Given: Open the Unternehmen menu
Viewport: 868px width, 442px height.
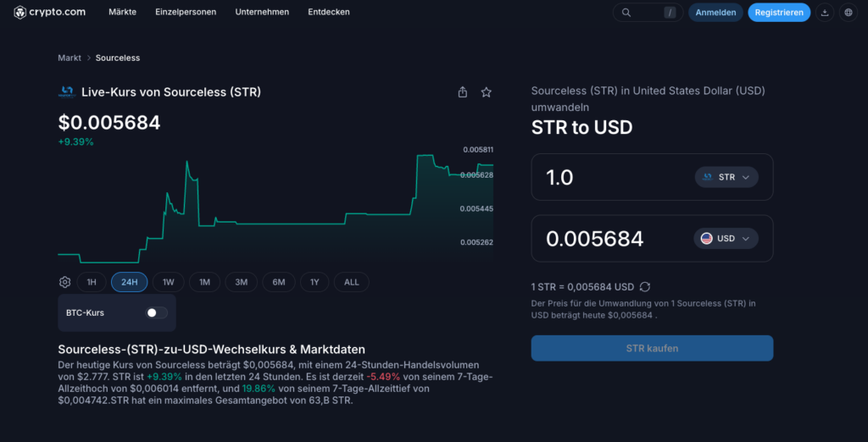Looking at the screenshot, I should coord(262,12).
